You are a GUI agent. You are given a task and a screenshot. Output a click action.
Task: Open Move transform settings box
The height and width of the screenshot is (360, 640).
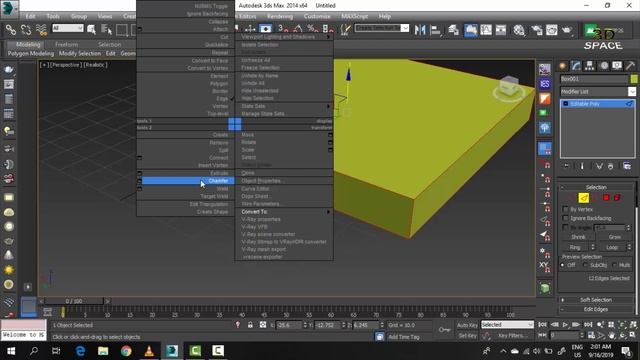pos(330,135)
